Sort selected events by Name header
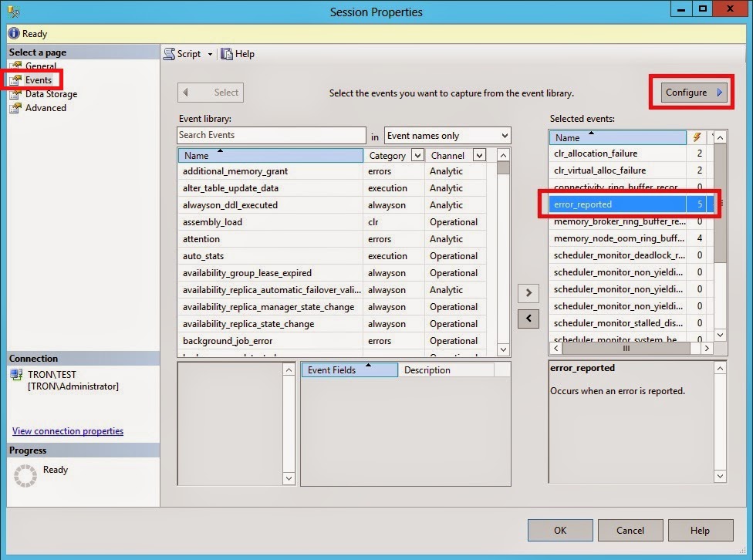Screen dimensions: 753x560 point(617,137)
